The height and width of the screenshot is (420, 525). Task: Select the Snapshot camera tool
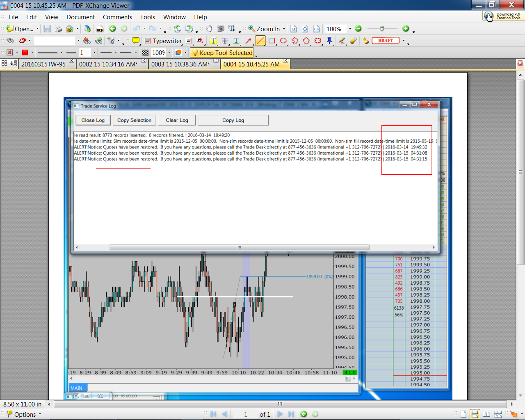pos(221,29)
